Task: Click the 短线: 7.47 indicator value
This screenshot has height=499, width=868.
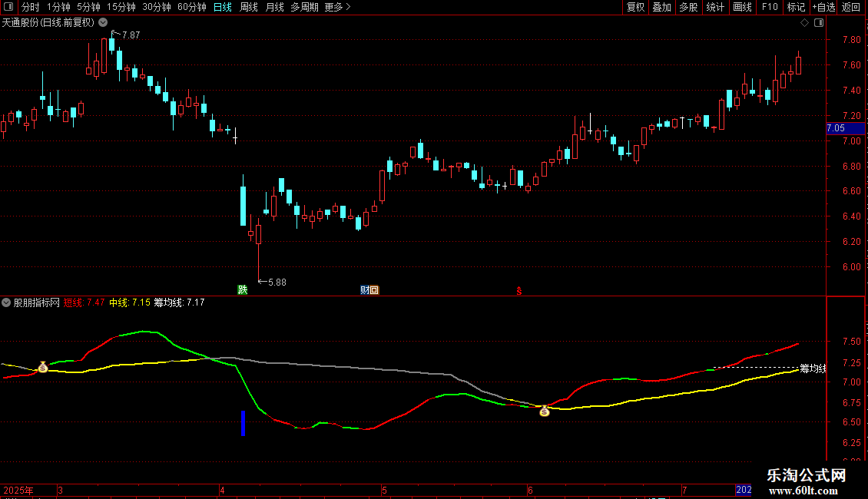Action: 84,302
